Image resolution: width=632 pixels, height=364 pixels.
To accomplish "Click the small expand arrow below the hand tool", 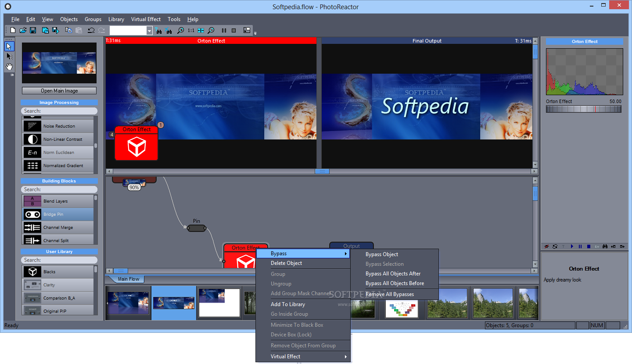I will tap(12, 75).
